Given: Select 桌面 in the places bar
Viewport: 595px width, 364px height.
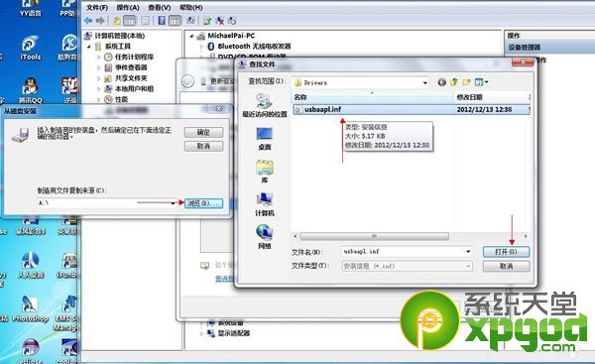Looking at the screenshot, I should (265, 139).
